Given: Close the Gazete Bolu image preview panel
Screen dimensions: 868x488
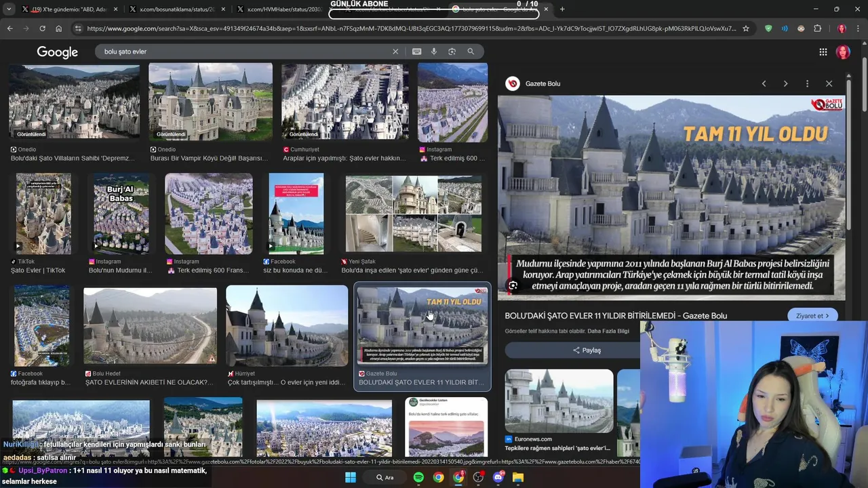Looking at the screenshot, I should (829, 83).
